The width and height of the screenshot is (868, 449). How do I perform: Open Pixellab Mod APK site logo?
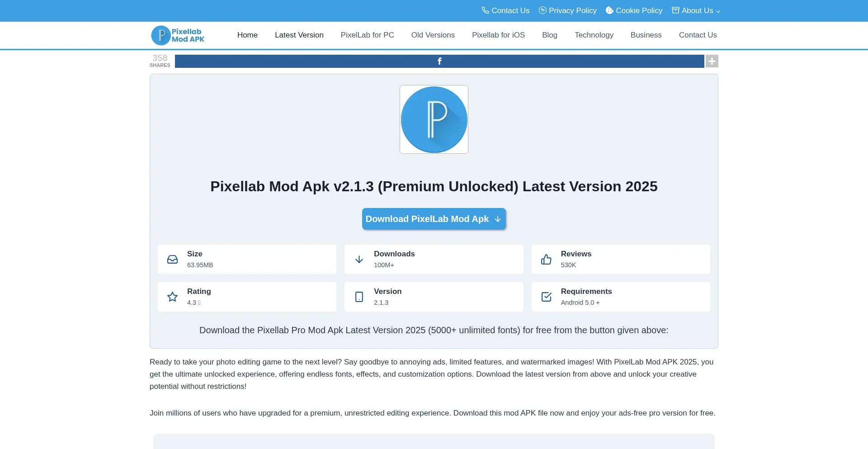(x=178, y=35)
